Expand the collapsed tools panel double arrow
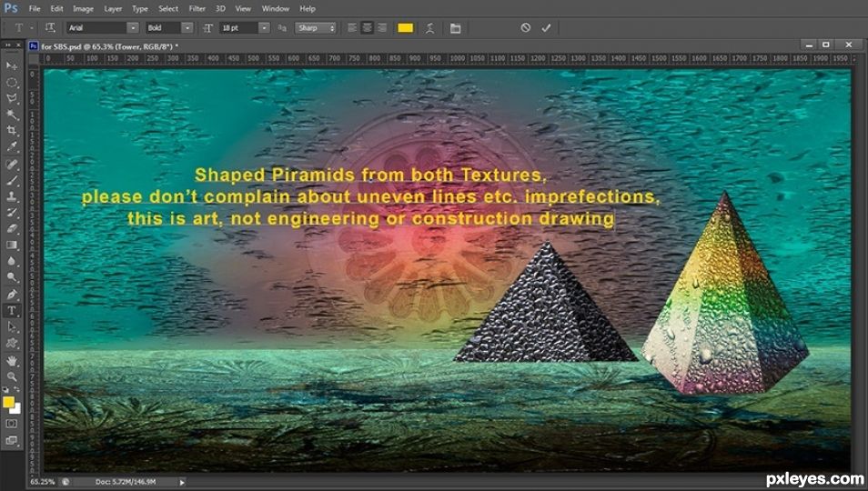The image size is (868, 491). tap(7, 45)
